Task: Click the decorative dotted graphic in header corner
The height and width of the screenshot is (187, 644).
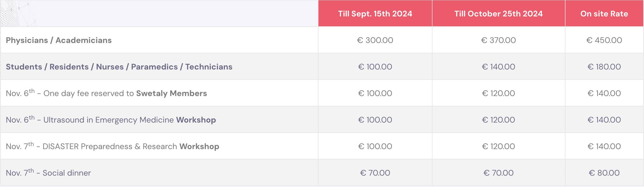Action: [18, 13]
